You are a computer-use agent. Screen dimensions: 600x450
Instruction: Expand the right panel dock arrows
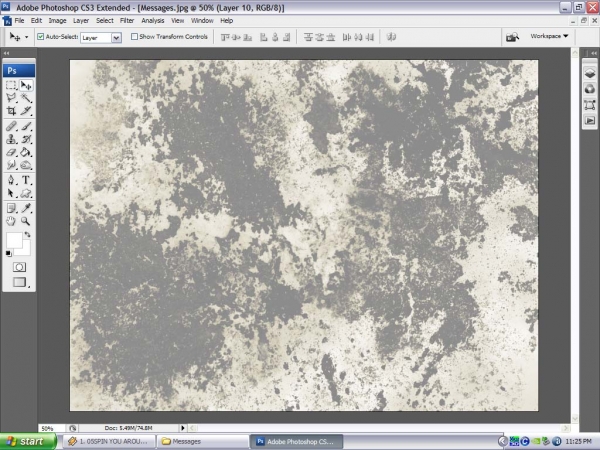pos(593,53)
